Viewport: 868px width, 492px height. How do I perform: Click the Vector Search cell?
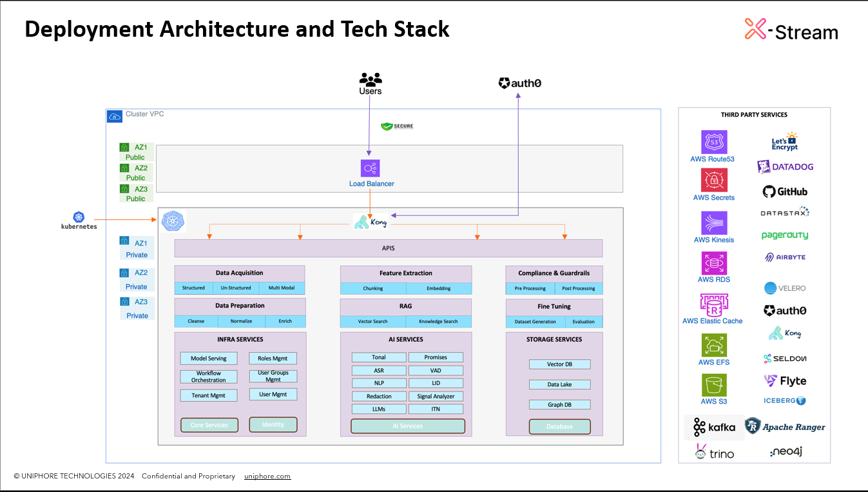(x=372, y=321)
